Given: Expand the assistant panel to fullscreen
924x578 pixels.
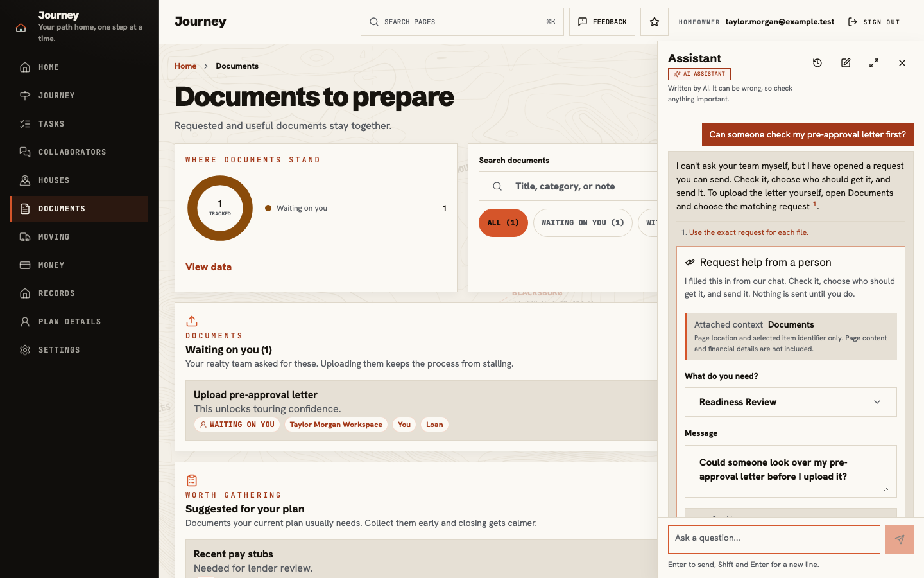Looking at the screenshot, I should coord(874,63).
